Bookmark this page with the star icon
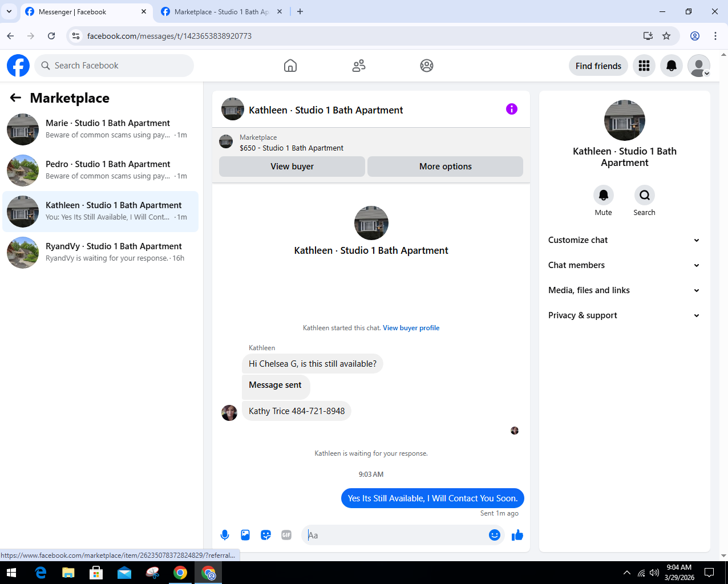Viewport: 728px width, 584px height. (666, 36)
